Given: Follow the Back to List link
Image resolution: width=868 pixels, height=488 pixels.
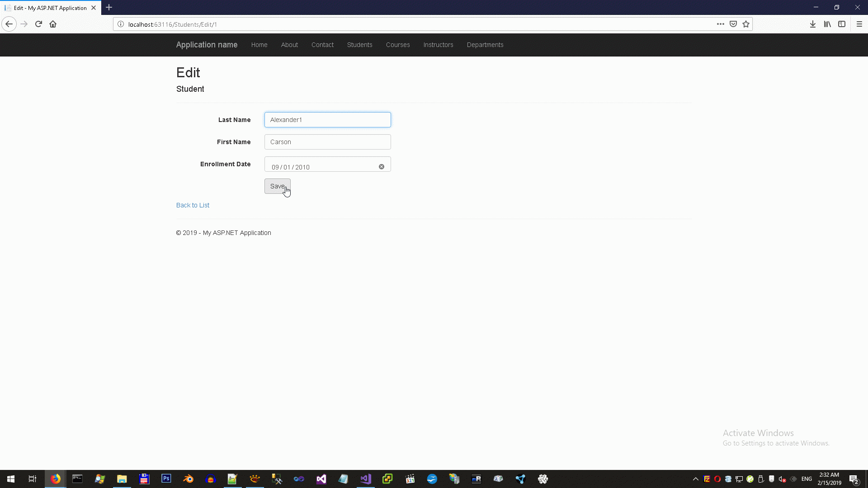Looking at the screenshot, I should click(193, 205).
